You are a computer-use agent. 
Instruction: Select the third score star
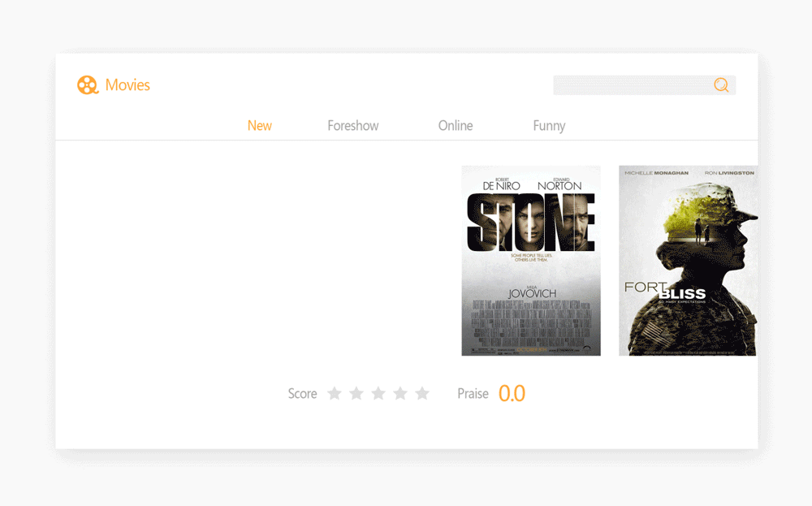[378, 394]
